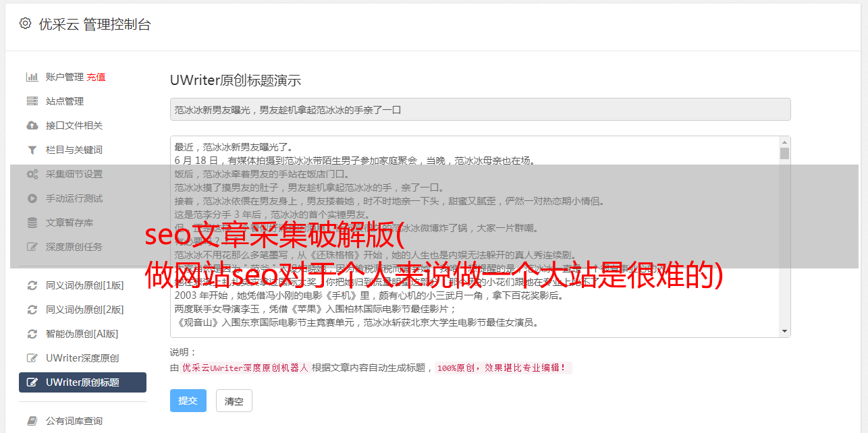Click the title input field with 范冰冰新男友曝光
Viewport: 868px width, 433px height.
(480, 109)
